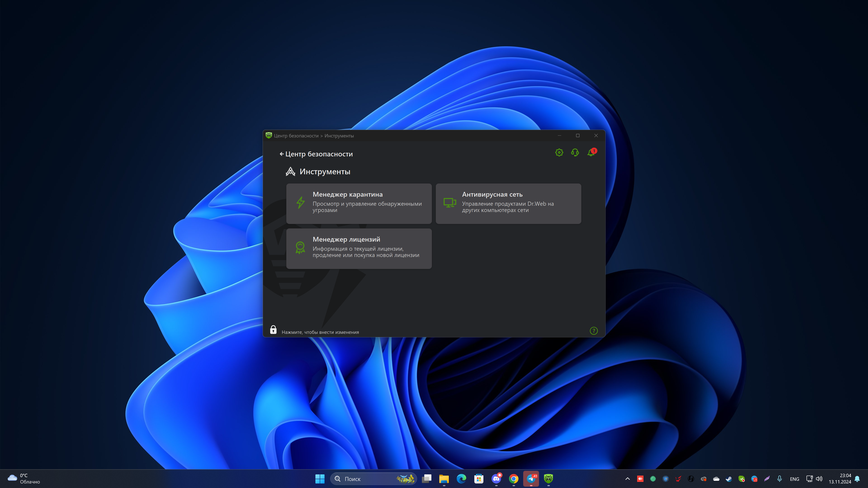
Task: Open Microsoft Store from taskbar
Action: (479, 479)
